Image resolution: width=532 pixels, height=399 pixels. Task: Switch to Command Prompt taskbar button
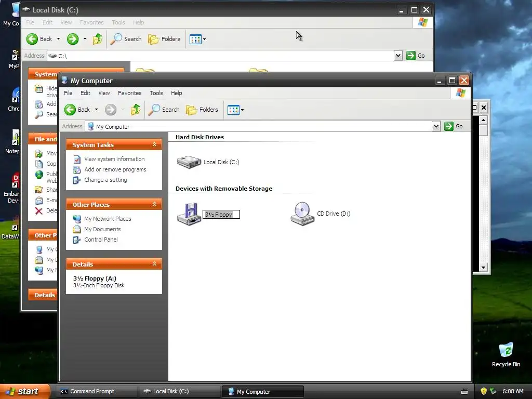[96, 392]
